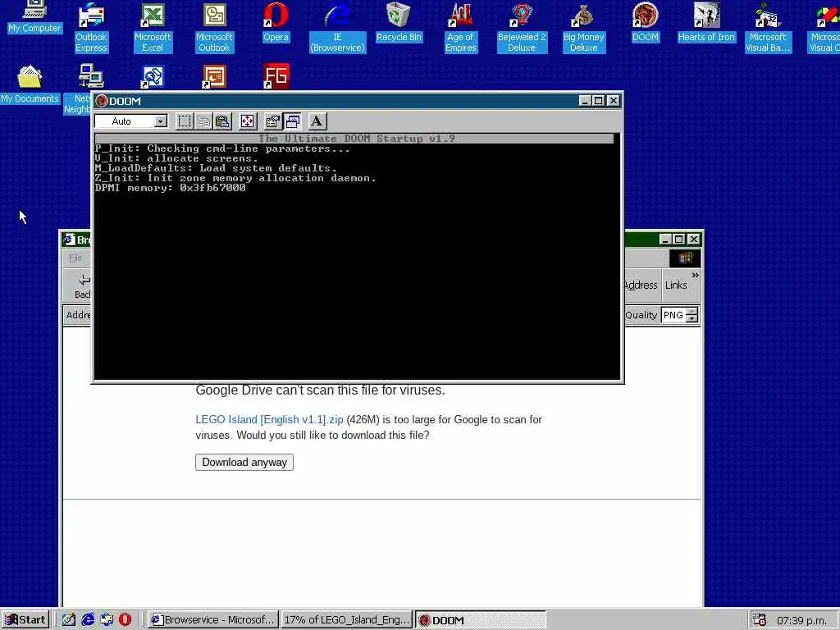Switch to 17% of LEGO_Island download taskbar button
The height and width of the screenshot is (630, 840).
[x=346, y=620]
